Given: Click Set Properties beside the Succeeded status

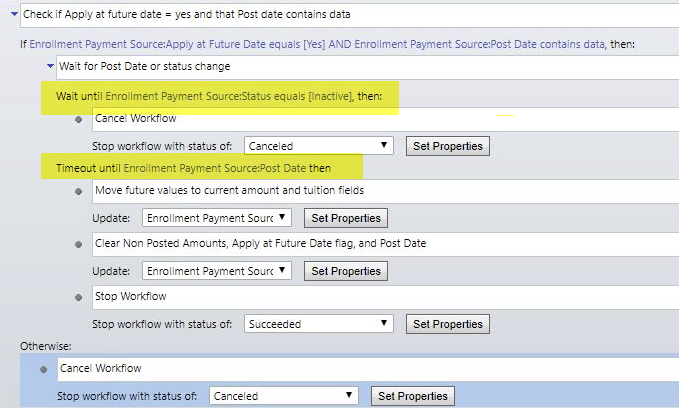Looking at the screenshot, I should (x=448, y=324).
